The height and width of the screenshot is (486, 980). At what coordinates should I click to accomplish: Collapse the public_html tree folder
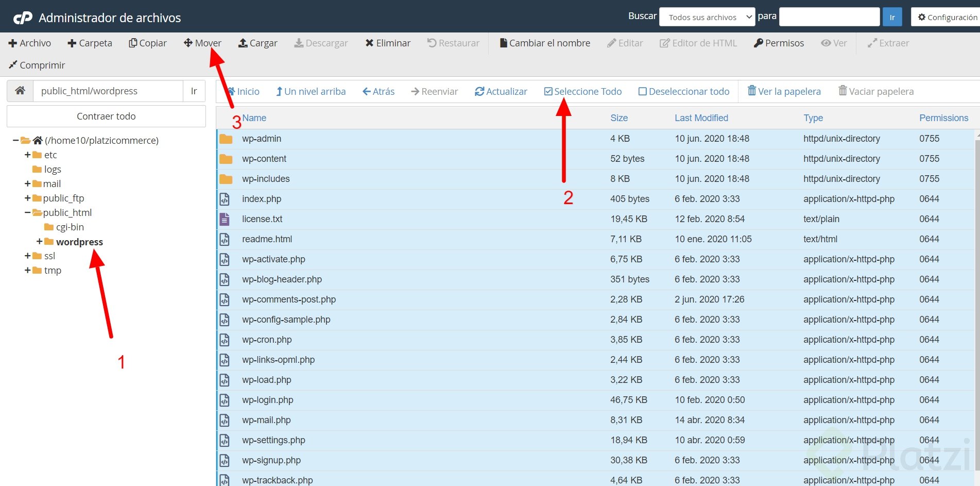[28, 212]
